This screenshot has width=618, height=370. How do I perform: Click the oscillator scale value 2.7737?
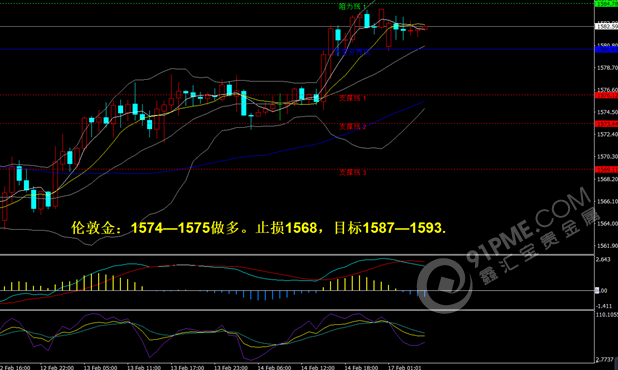(x=604, y=360)
